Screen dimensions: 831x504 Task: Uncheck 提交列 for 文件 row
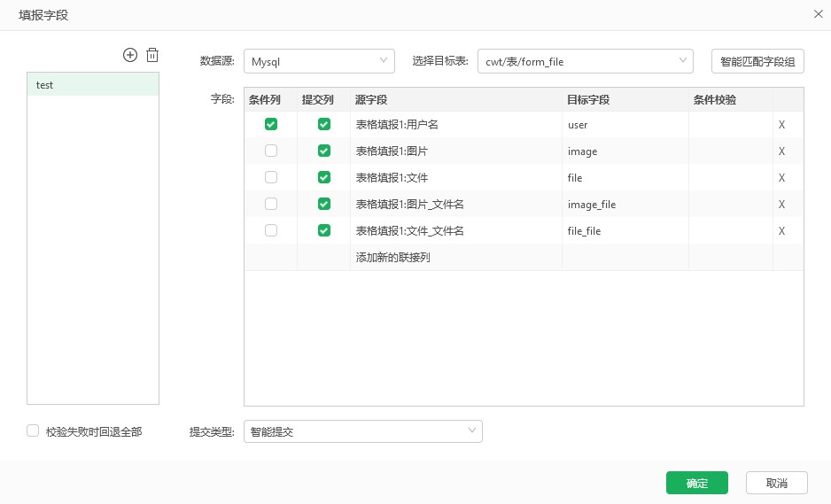point(324,177)
